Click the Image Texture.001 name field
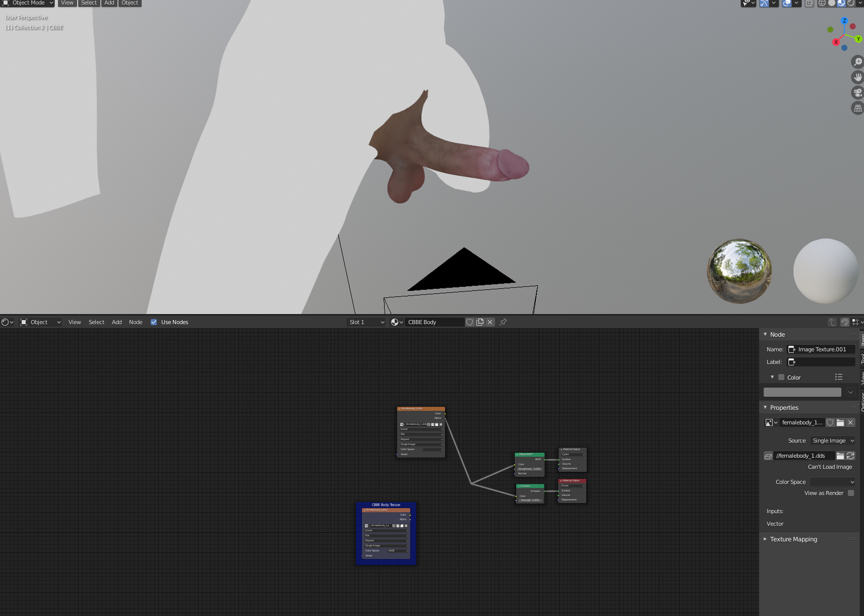 (x=821, y=349)
